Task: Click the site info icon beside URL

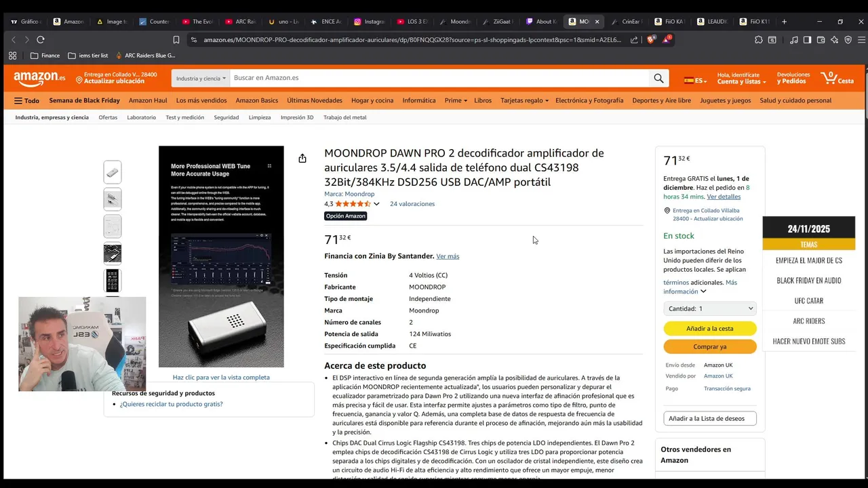Action: pos(194,40)
